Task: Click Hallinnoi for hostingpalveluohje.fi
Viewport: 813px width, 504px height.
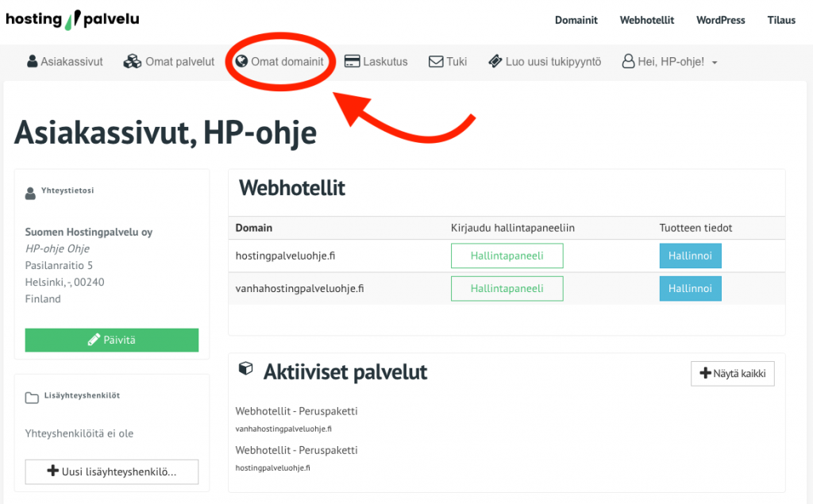Action: pyautogui.click(x=690, y=256)
